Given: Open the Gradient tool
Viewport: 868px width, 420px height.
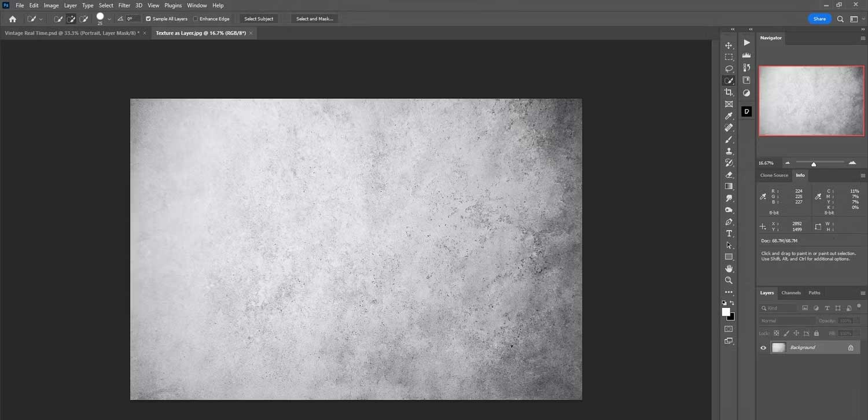Looking at the screenshot, I should 729,186.
